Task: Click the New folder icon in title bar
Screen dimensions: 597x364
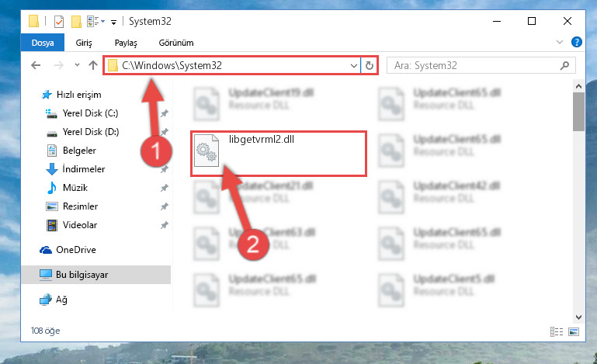Action: [x=76, y=22]
